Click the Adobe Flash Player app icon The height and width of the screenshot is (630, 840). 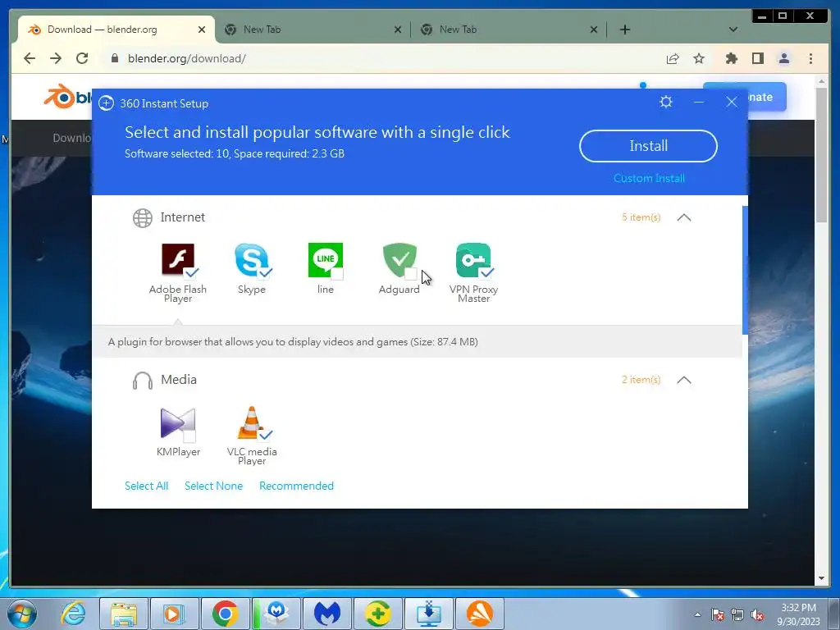(178, 259)
